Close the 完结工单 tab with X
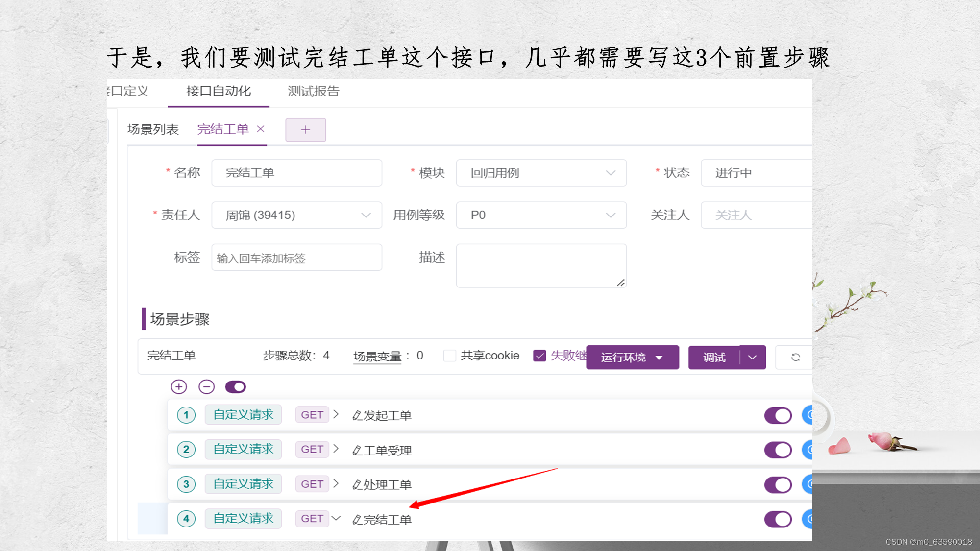This screenshot has width=980, height=551. (x=261, y=129)
